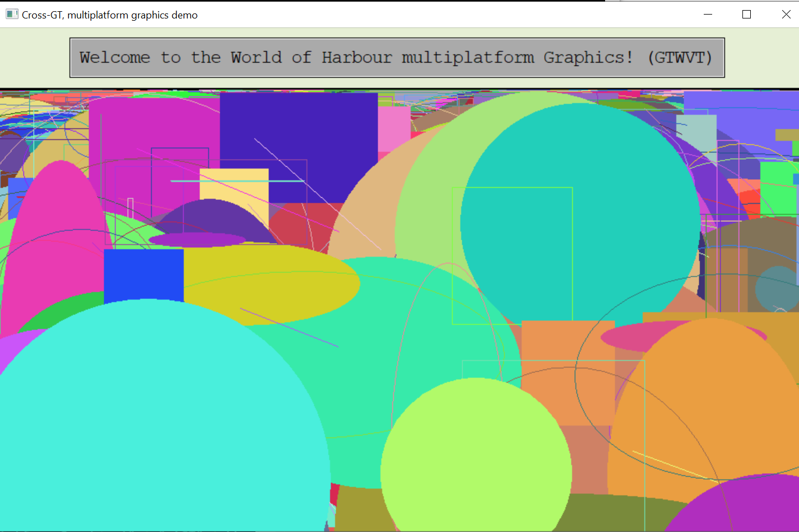Click the Cross-GT app icon in title bar

(x=12, y=15)
